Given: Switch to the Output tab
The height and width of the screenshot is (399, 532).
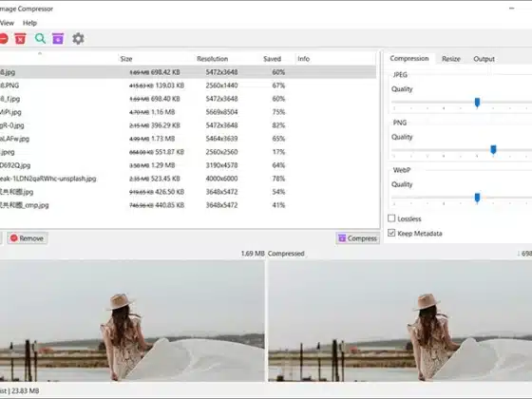Looking at the screenshot, I should (x=484, y=59).
